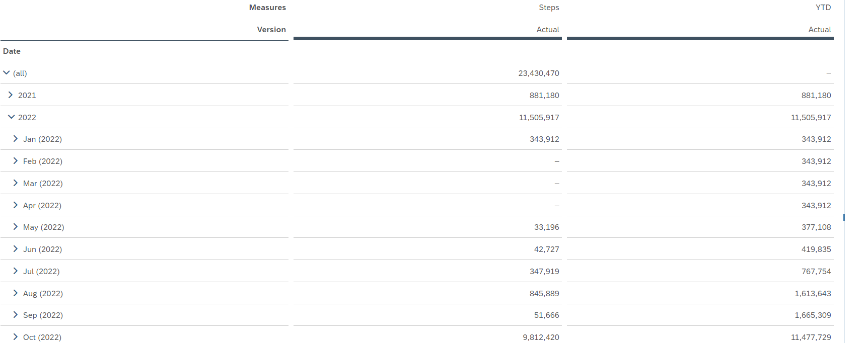Select the Steps measure column header
This screenshot has height=343, width=868.
(549, 8)
